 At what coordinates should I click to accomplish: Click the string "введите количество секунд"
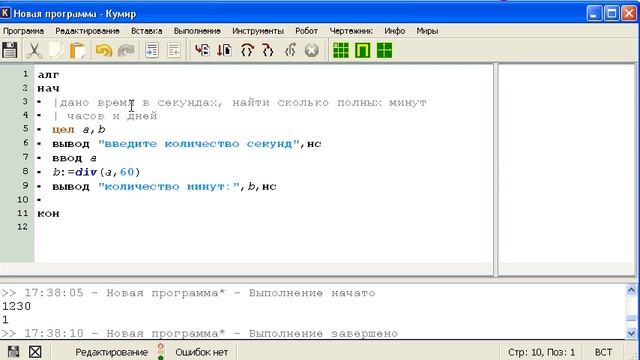[198, 144]
